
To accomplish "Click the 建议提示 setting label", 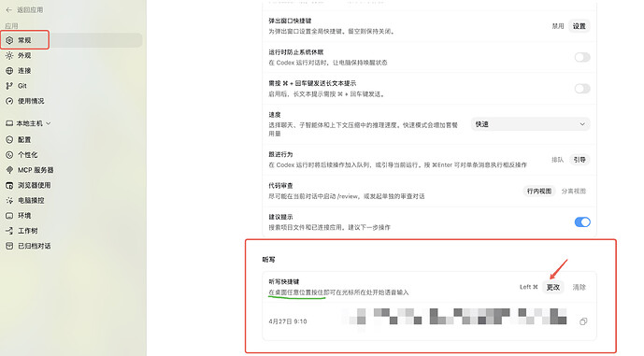I will 280,217.
